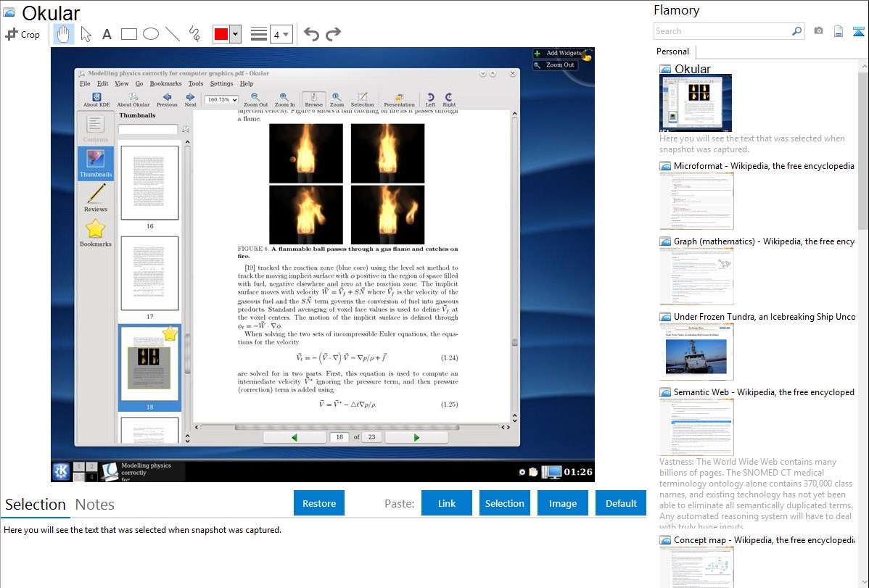Image resolution: width=869 pixels, height=588 pixels.
Task: Switch to the Notes tab
Action: point(95,505)
